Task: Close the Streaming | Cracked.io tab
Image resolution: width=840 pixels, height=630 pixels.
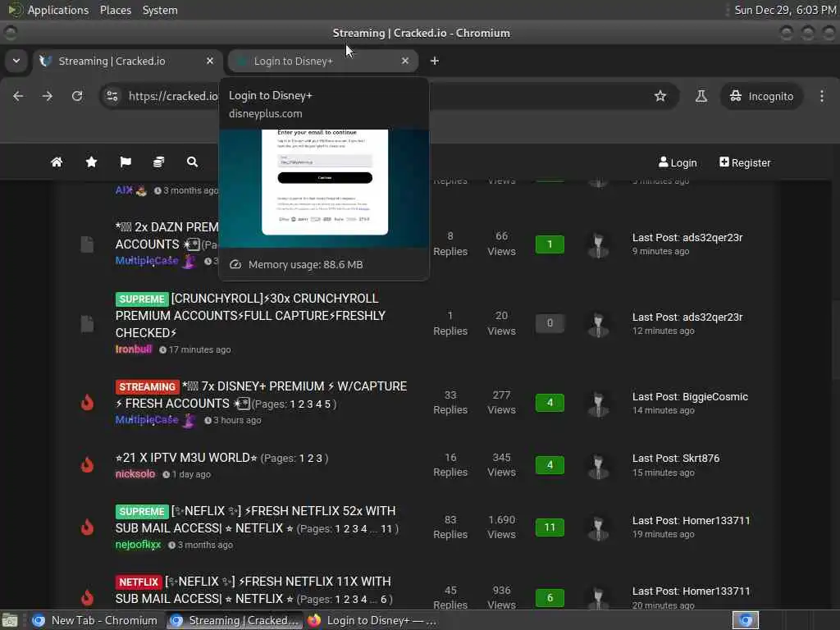Action: click(x=210, y=61)
